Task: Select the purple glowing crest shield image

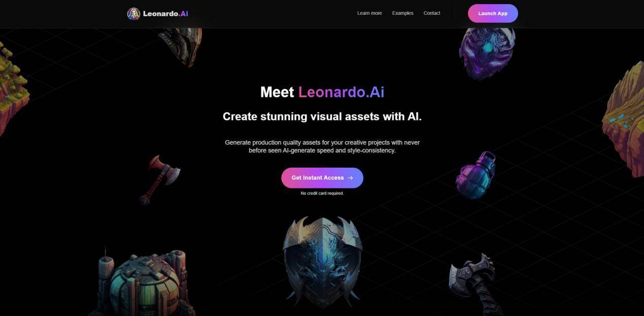Action: point(487,53)
